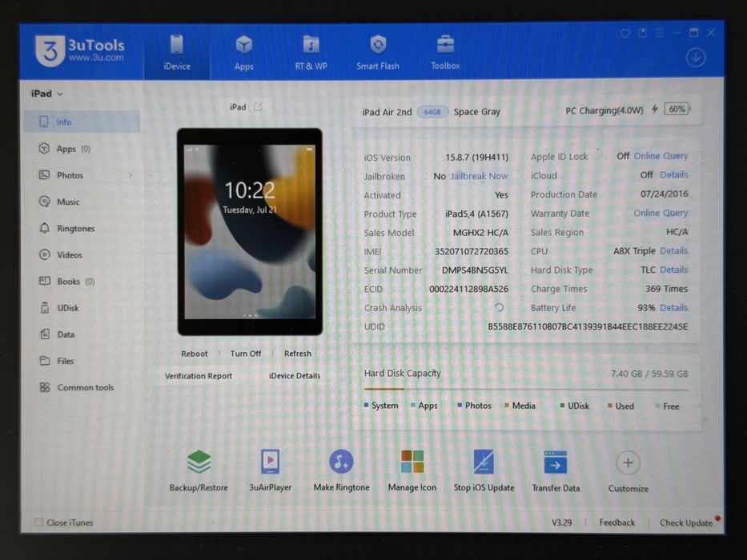747x560 pixels.
Task: Open iCloud Details link
Action: pyautogui.click(x=673, y=174)
